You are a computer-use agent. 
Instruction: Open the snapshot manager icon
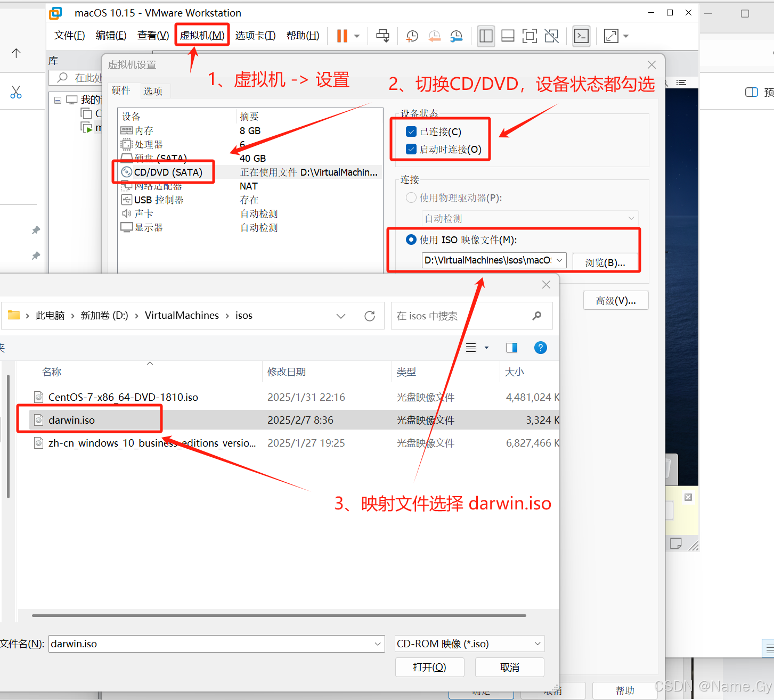tap(456, 36)
